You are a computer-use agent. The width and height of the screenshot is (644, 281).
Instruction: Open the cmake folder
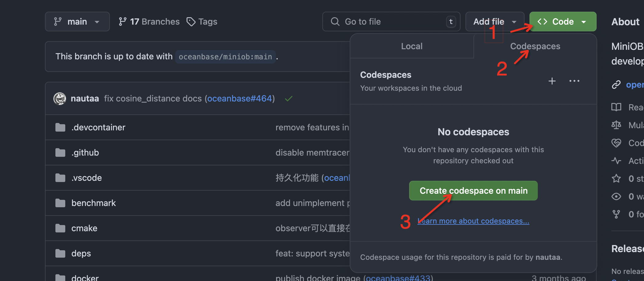pos(84,228)
